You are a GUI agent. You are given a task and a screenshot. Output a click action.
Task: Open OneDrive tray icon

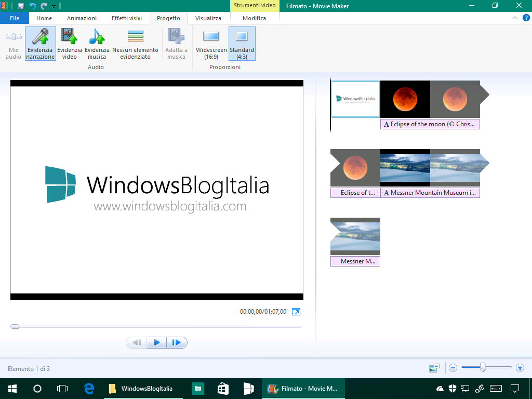point(440,389)
